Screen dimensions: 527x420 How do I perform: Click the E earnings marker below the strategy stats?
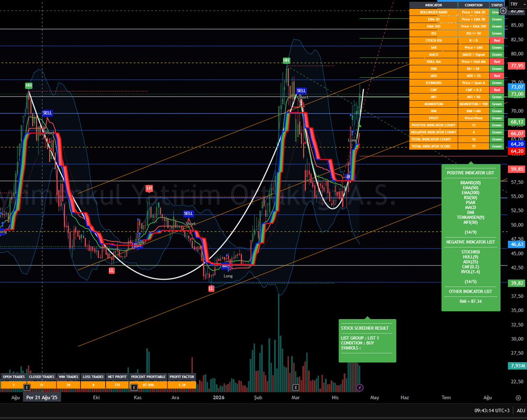click(133, 388)
